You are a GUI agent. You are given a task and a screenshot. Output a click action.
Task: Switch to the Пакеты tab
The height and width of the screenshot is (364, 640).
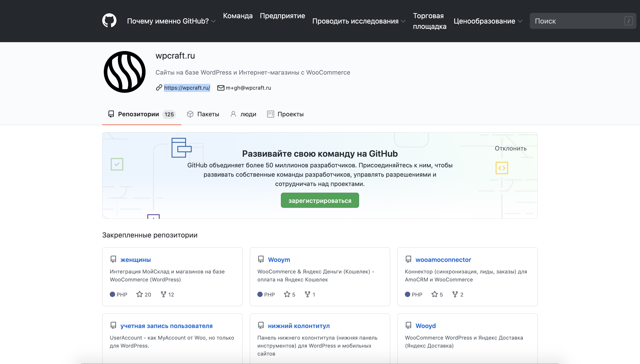(x=203, y=114)
